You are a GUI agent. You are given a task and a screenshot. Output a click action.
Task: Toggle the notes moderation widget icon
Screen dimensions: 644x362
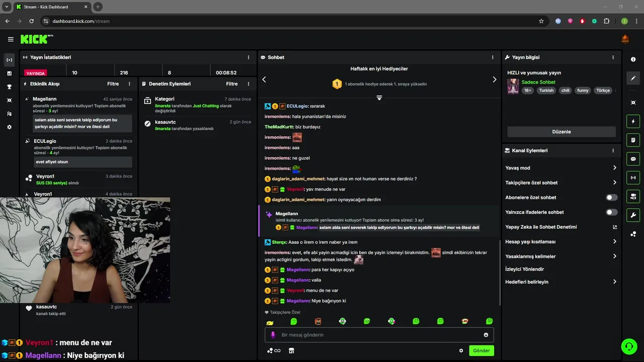click(x=633, y=140)
